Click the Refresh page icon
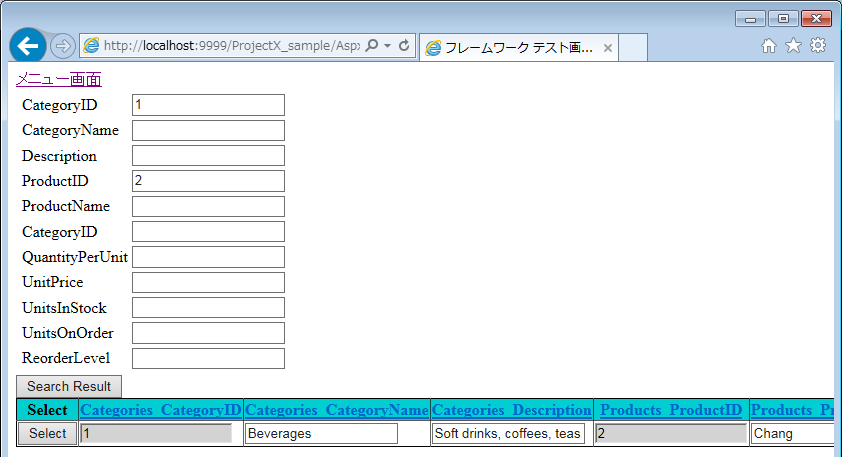The width and height of the screenshot is (842, 457). coord(404,46)
